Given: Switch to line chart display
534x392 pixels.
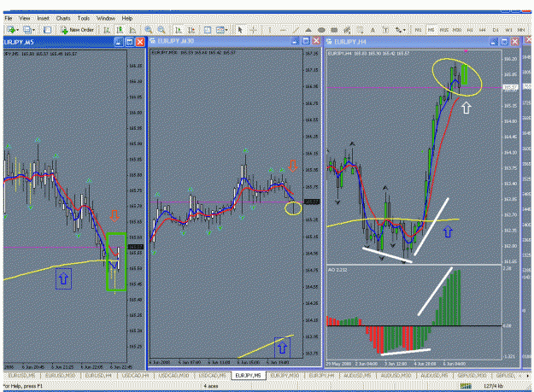Looking at the screenshot, I should click(x=132, y=30).
